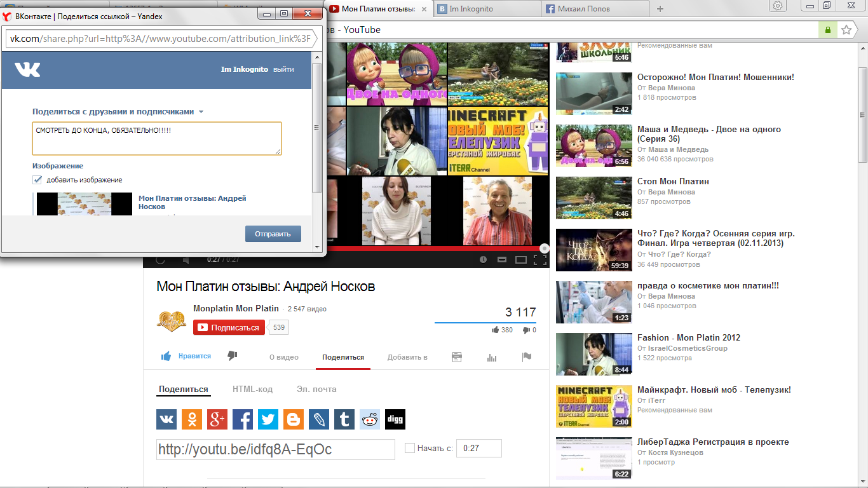Screen dimensions: 868x488
Task: Share the video on Reddit
Action: pyautogui.click(x=370, y=419)
